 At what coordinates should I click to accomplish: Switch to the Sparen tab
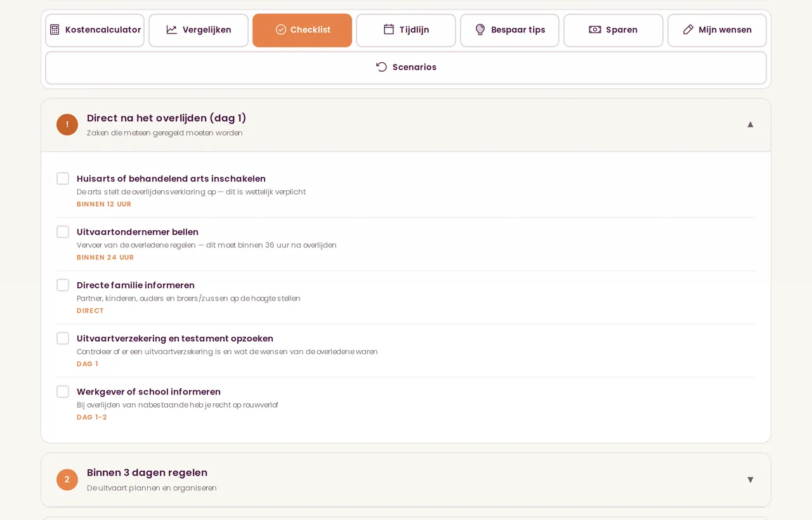(x=613, y=30)
